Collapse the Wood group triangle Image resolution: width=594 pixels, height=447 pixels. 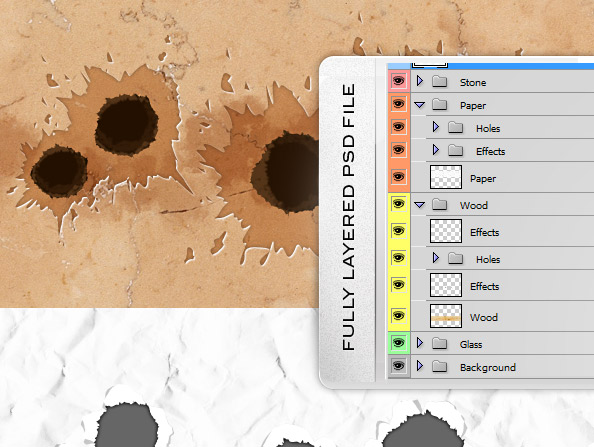[419, 205]
